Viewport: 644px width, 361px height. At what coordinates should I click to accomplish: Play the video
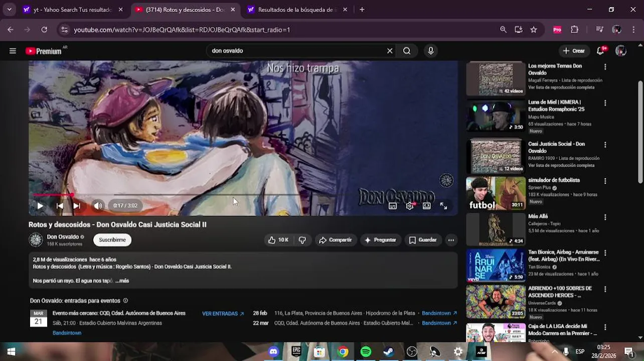point(40,206)
